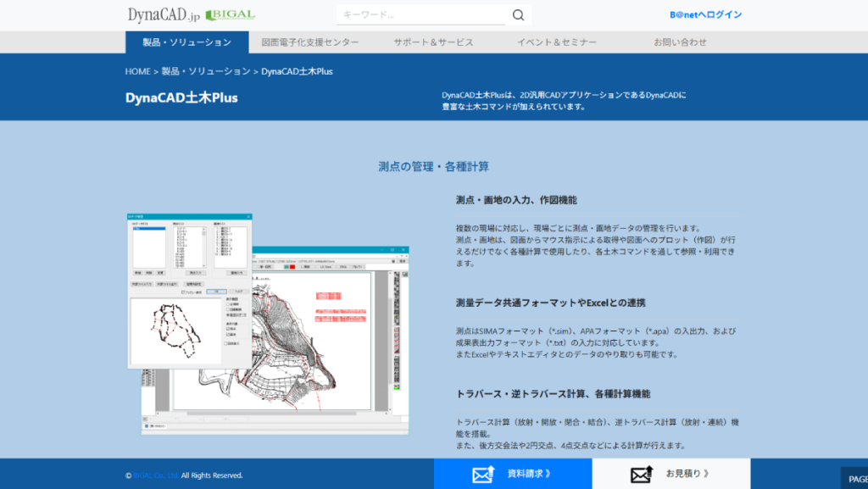Open the 図面電子化支援センター menu
This screenshot has width=868, height=489.
[310, 42]
